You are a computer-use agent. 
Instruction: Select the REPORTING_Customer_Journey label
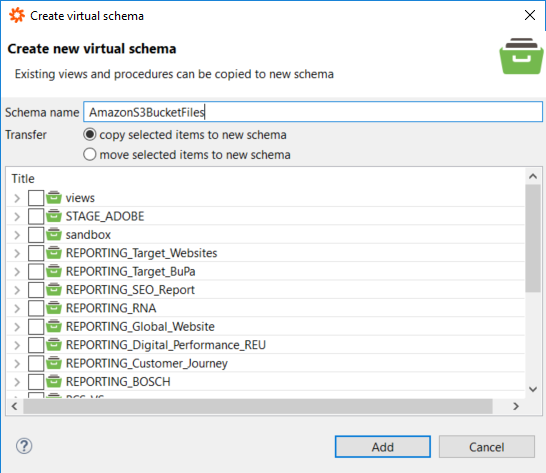pos(147,363)
